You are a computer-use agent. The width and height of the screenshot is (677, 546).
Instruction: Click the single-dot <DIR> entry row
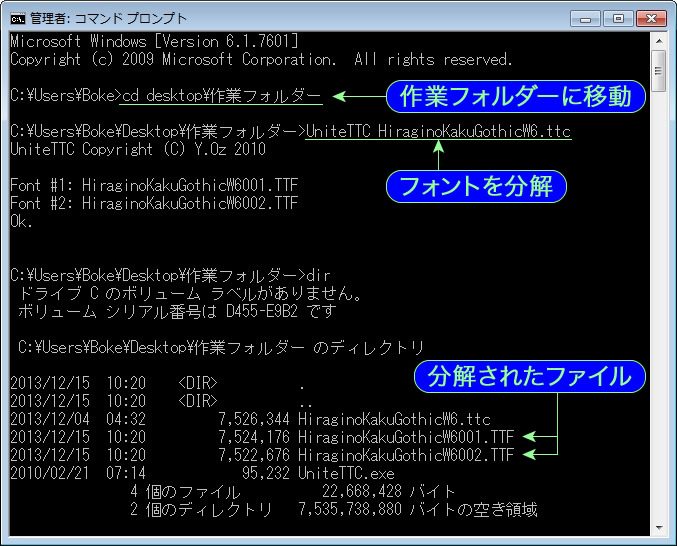158,383
